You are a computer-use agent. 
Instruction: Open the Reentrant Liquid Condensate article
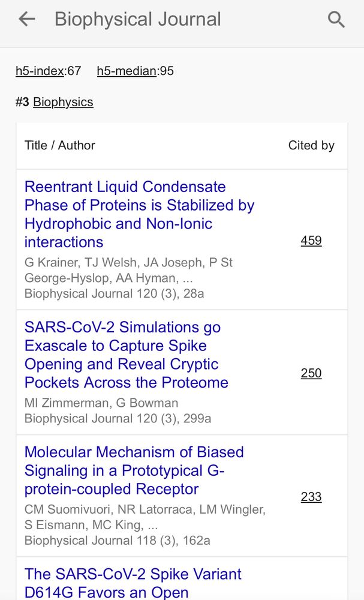pos(139,214)
